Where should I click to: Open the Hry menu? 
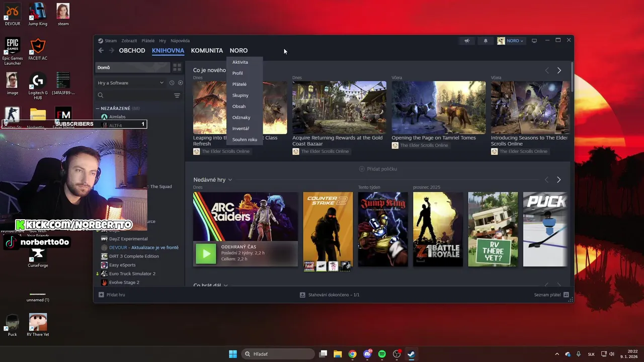pyautogui.click(x=163, y=41)
